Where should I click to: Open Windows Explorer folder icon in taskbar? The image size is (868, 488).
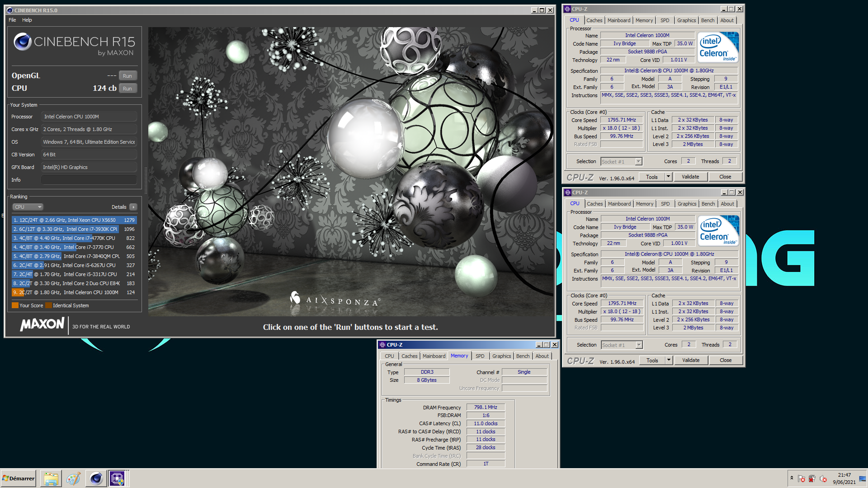click(51, 479)
